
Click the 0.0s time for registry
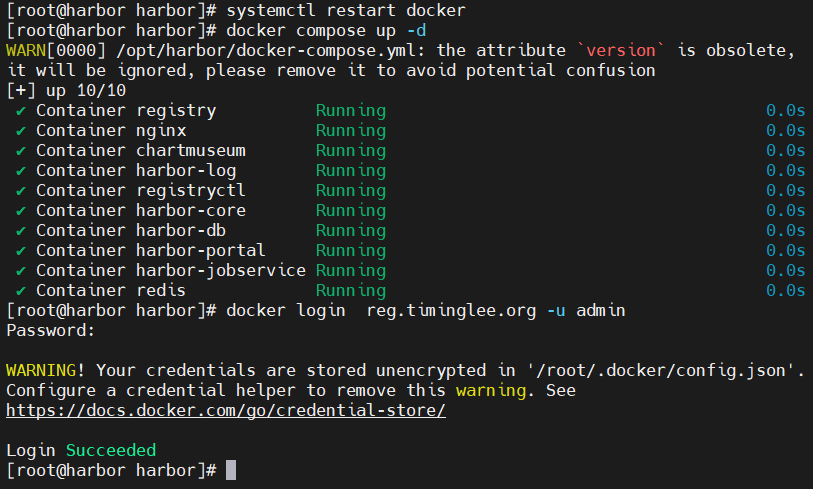click(785, 111)
